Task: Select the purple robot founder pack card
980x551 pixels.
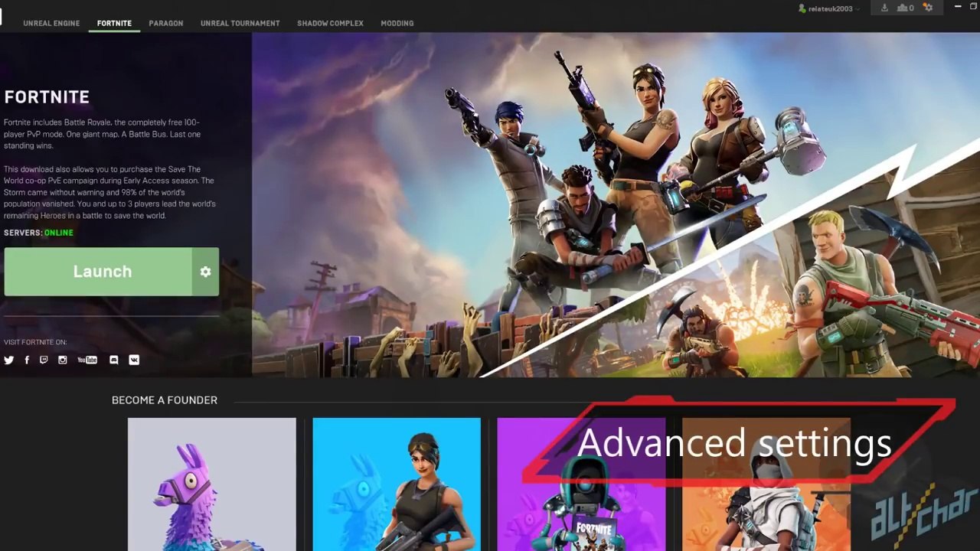Action: 581,484
